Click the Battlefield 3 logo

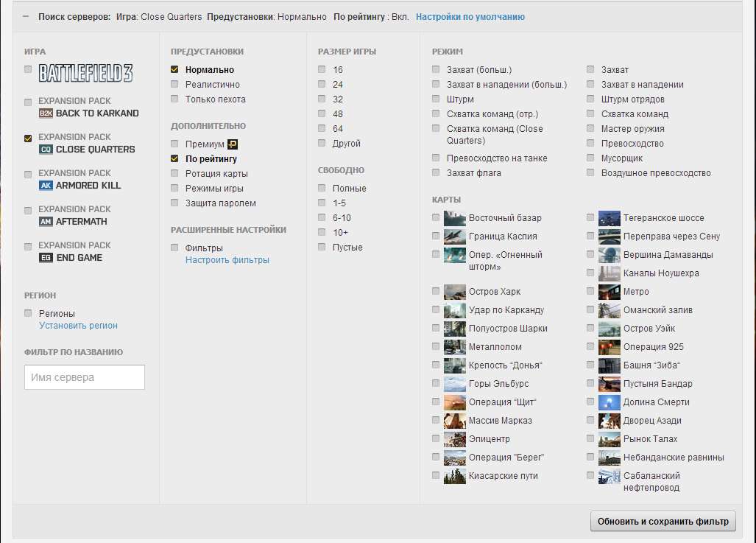(x=86, y=73)
